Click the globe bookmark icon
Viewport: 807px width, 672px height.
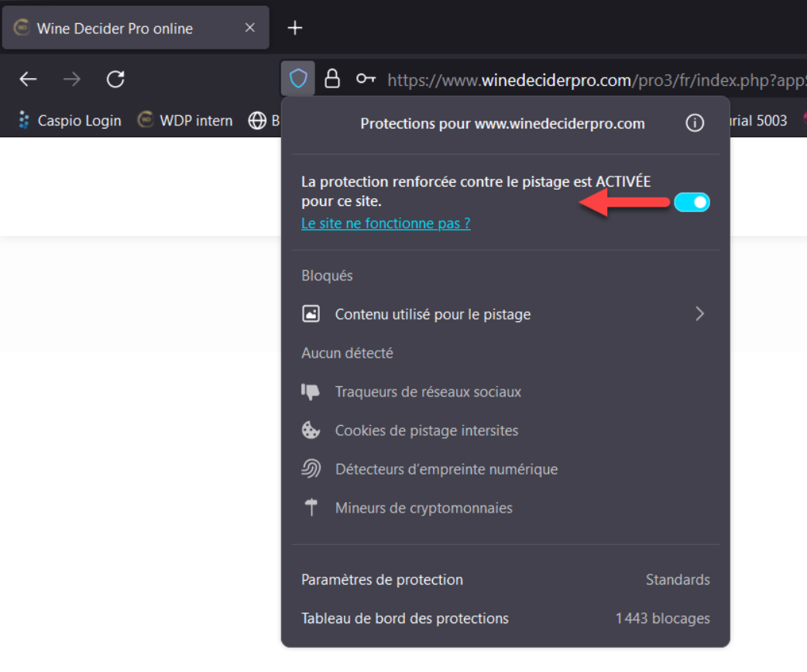click(257, 121)
